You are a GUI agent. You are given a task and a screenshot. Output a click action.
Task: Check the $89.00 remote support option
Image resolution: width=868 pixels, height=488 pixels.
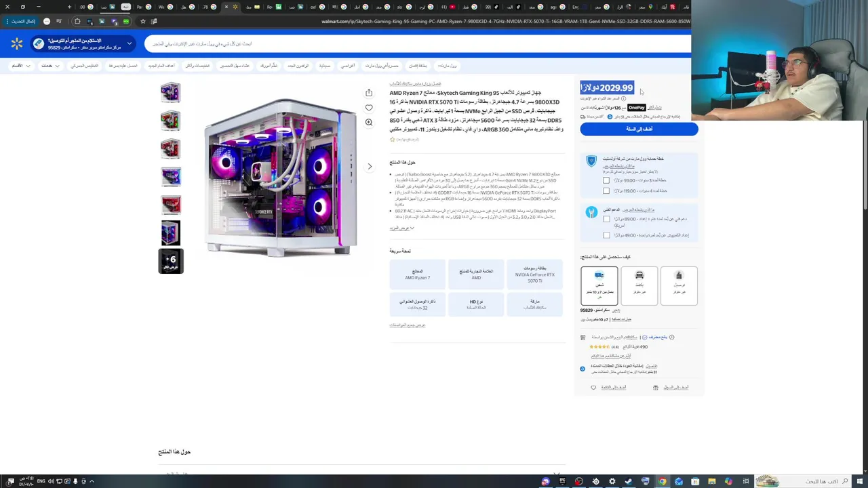(x=606, y=219)
